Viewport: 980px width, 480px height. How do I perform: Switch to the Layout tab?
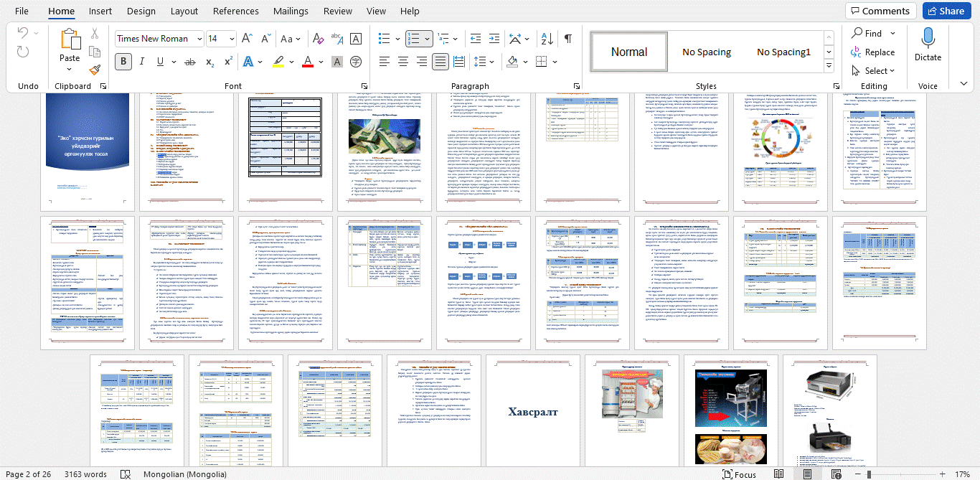pyautogui.click(x=184, y=11)
